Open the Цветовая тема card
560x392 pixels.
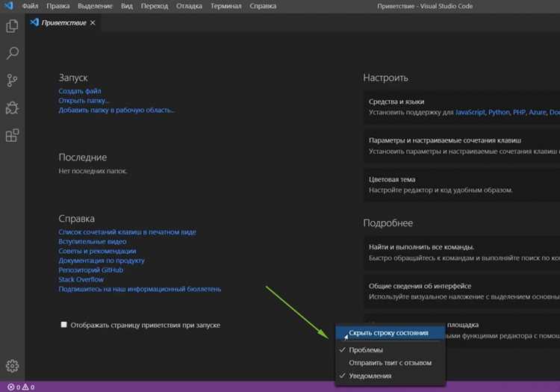(x=461, y=184)
